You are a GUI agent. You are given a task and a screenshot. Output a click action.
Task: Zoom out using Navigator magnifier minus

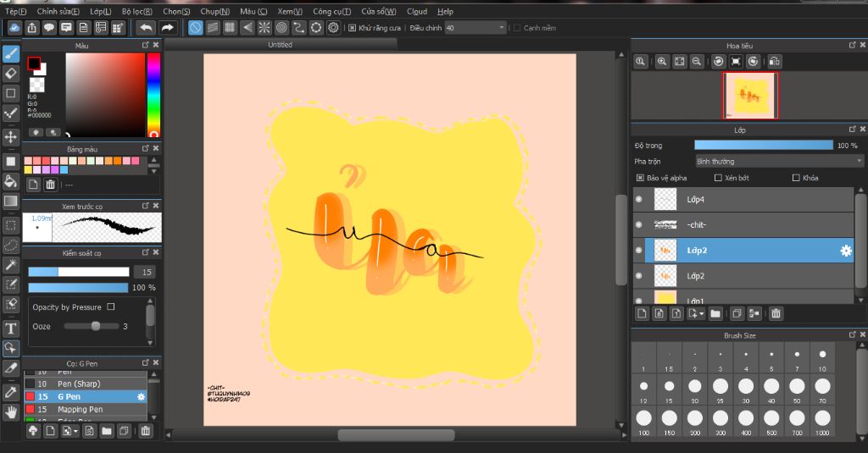coord(697,62)
